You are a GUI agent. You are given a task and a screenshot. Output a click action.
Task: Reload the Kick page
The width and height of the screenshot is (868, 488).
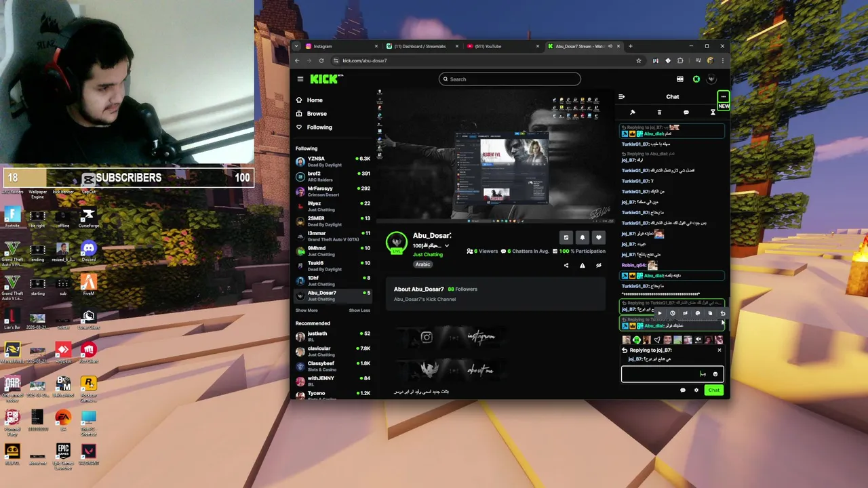click(321, 60)
